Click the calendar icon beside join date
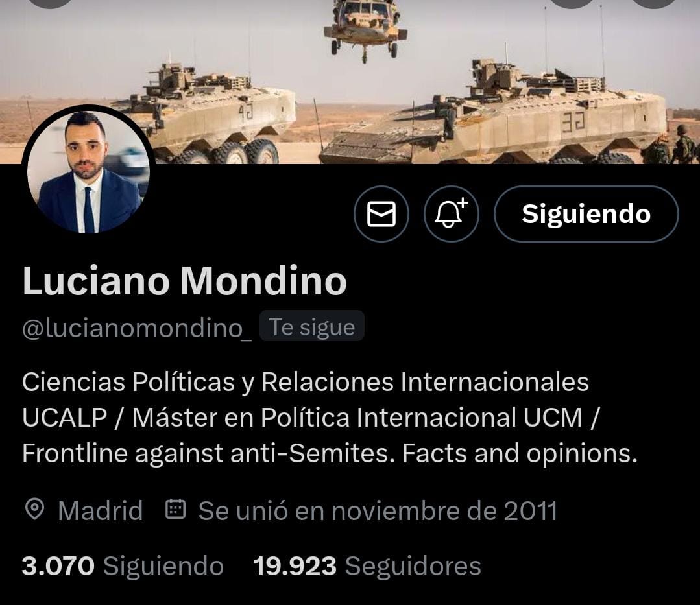The width and height of the screenshot is (700, 605). [x=175, y=509]
